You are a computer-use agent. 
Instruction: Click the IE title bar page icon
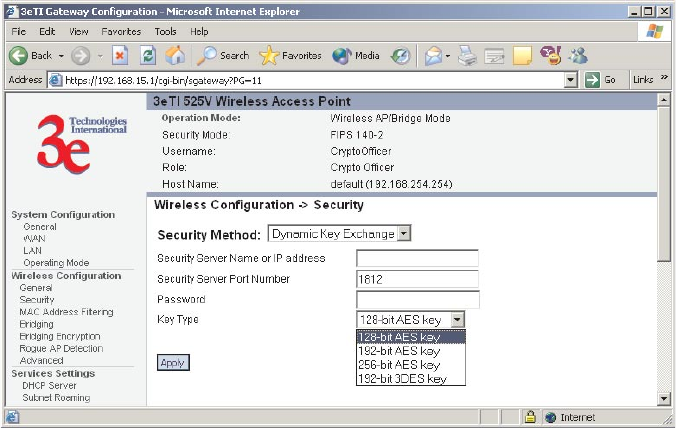pos(11,11)
